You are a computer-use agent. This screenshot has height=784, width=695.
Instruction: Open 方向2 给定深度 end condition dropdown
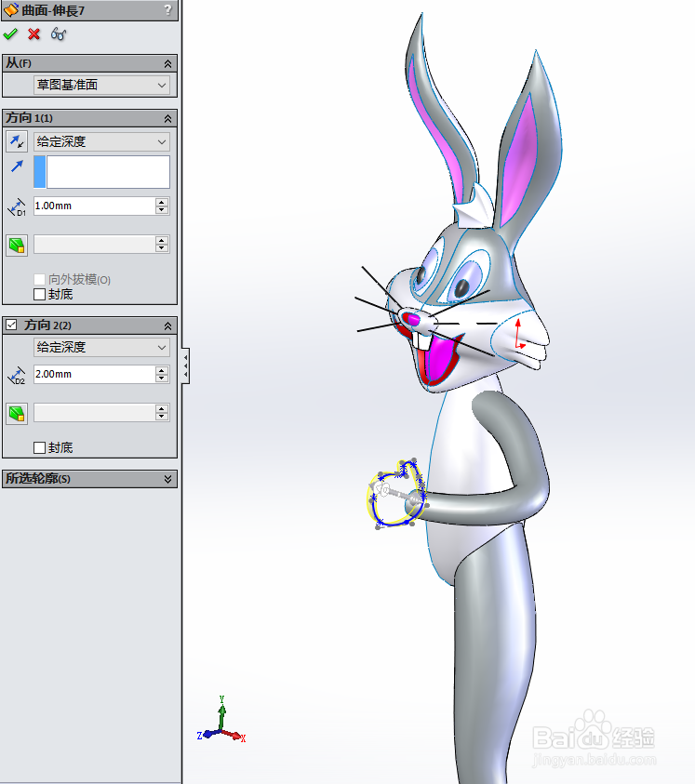[x=101, y=347]
